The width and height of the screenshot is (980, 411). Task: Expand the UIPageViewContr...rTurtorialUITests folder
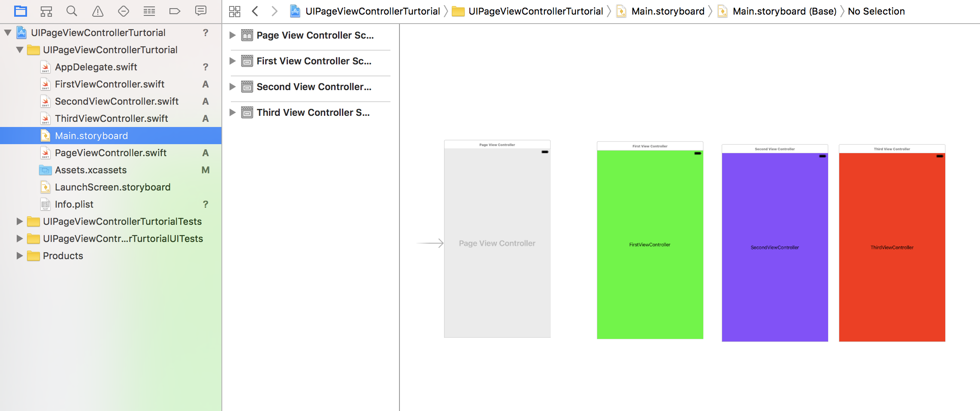(x=19, y=239)
